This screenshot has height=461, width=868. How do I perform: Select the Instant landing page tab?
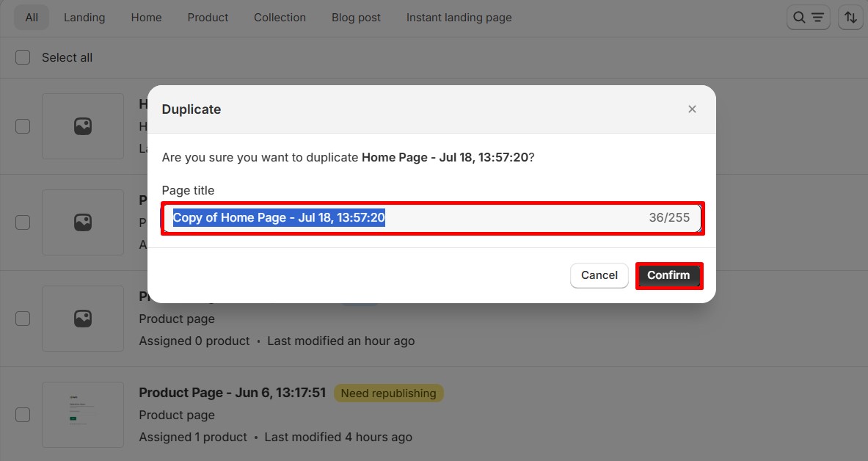459,18
